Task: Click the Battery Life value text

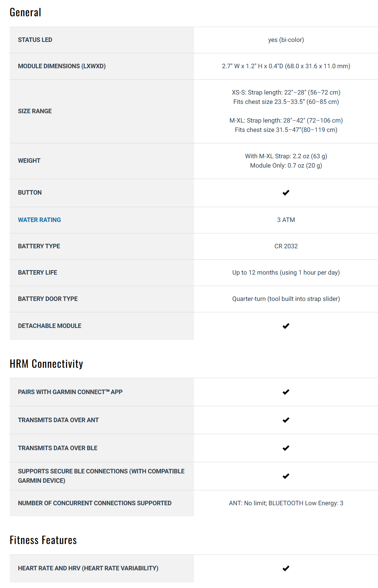Action: tap(286, 273)
